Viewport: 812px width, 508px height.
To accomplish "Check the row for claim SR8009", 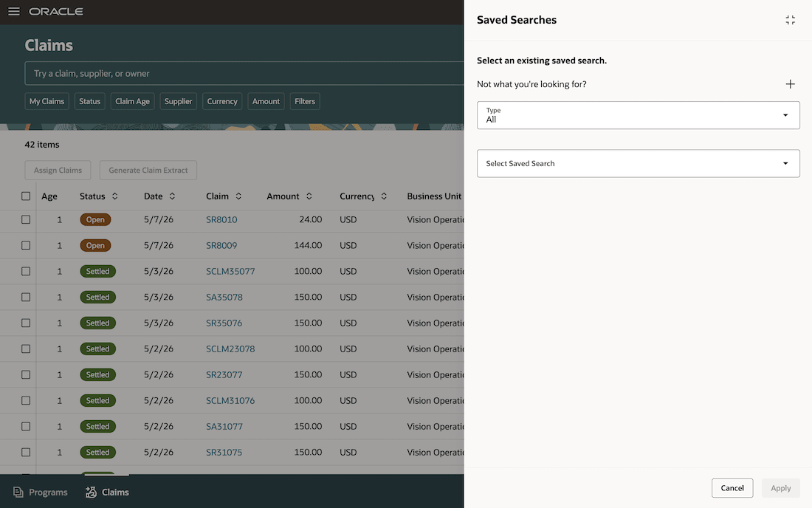I will point(26,245).
